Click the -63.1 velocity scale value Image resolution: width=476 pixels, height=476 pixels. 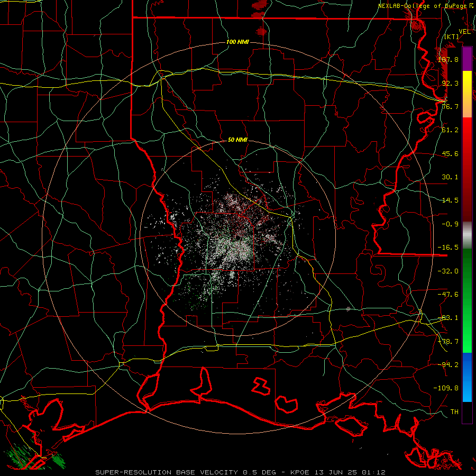pyautogui.click(x=448, y=318)
